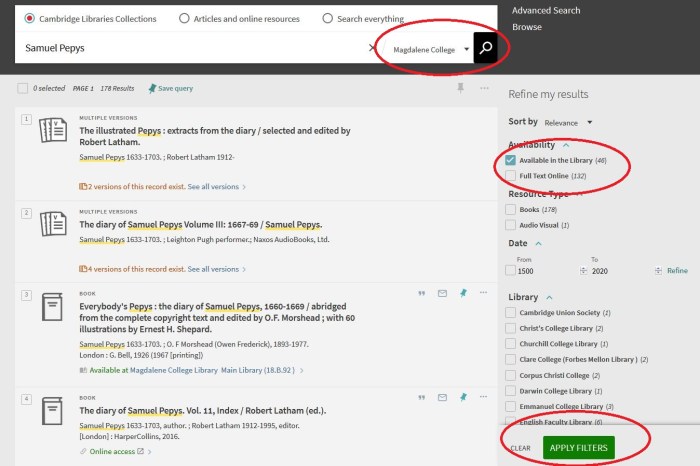The image size is (700, 466).
Task: Check Full Text Online filter
Action: [510, 176]
